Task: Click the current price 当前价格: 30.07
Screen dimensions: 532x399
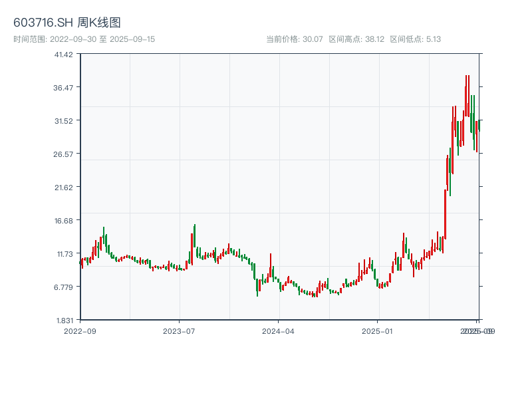Action: pyautogui.click(x=295, y=39)
